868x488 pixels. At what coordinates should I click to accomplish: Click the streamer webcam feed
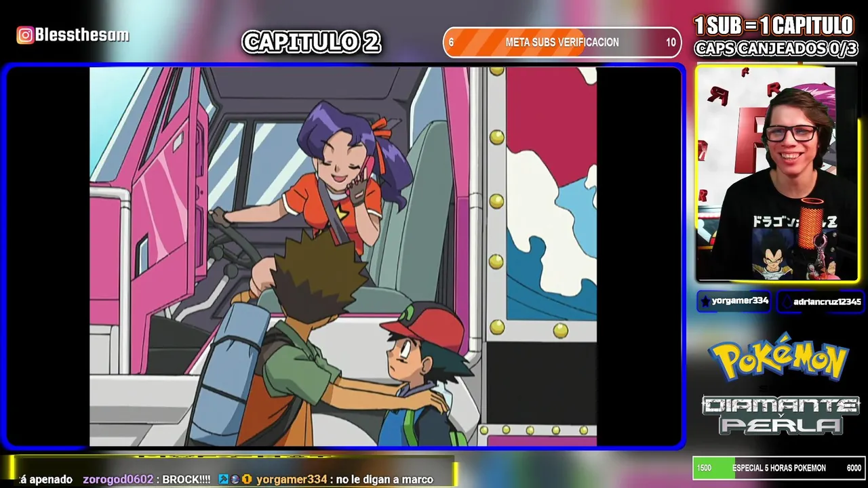(x=777, y=174)
